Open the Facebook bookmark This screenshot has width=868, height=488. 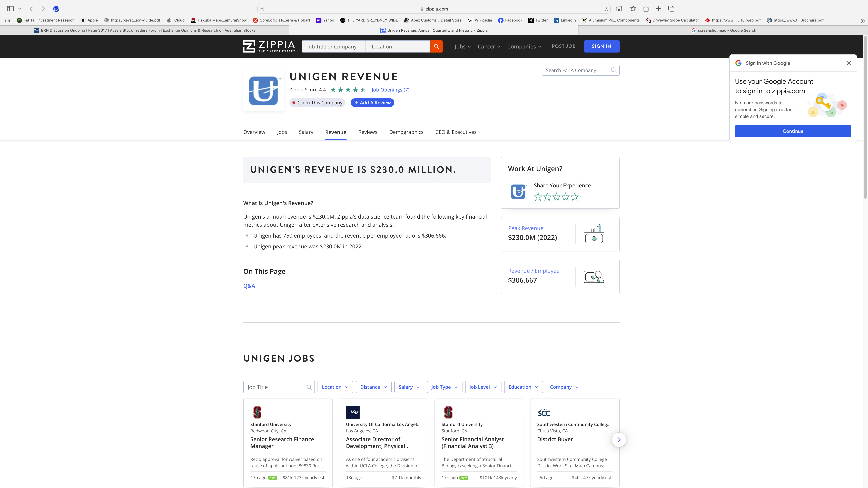(510, 21)
